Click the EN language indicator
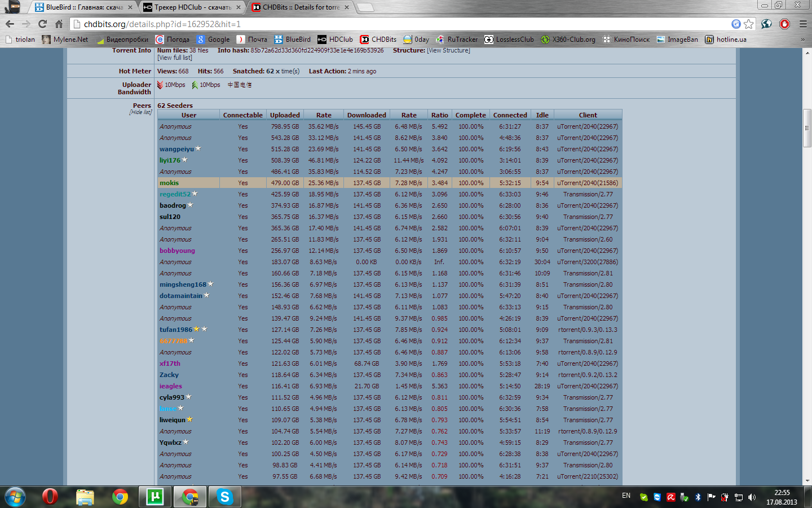This screenshot has width=812, height=508. 626,496
